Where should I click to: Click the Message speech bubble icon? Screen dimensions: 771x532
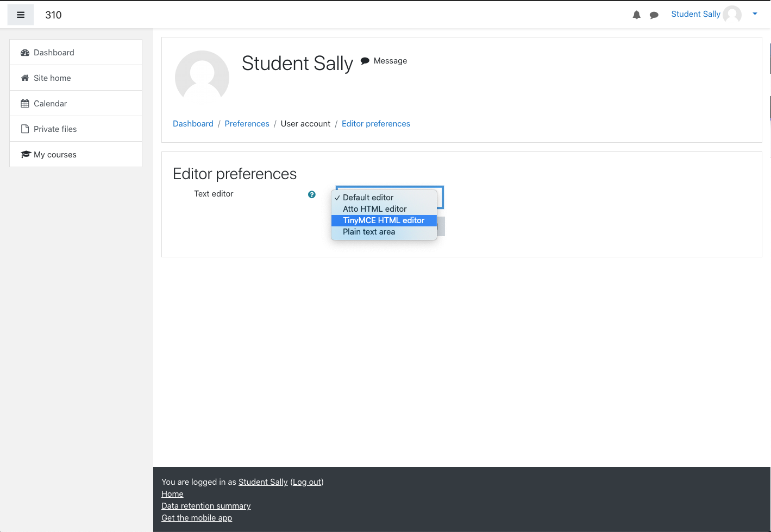(x=365, y=61)
